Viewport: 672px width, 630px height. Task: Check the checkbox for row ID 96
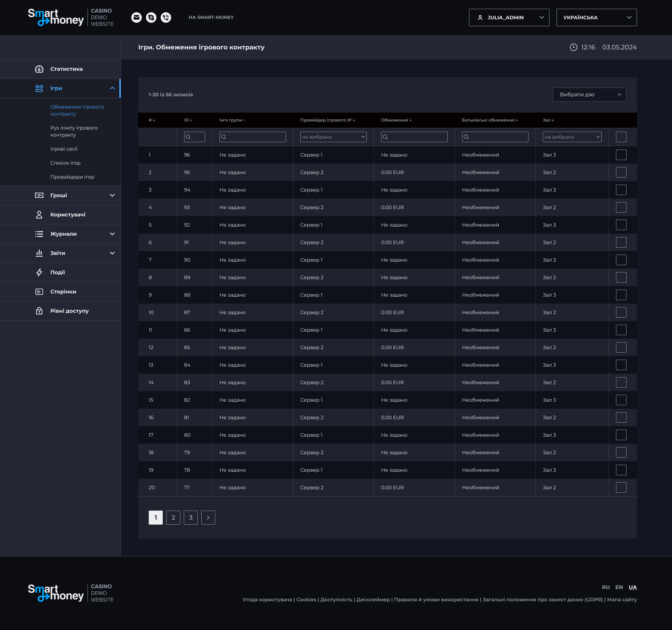[621, 155]
